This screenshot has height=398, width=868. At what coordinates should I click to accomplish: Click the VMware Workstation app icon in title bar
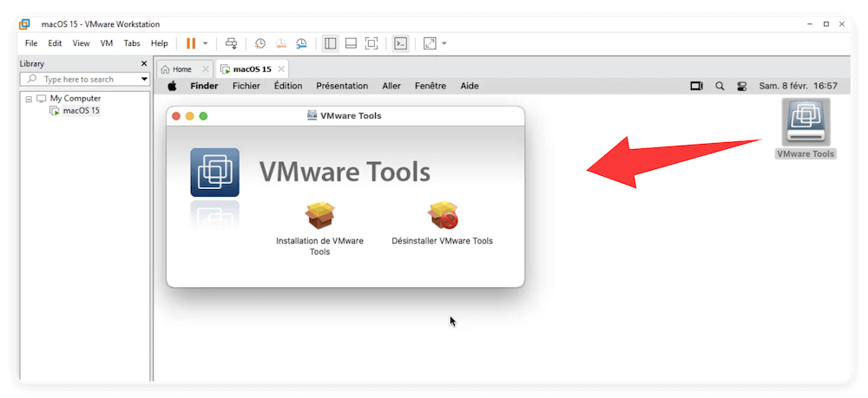(25, 24)
